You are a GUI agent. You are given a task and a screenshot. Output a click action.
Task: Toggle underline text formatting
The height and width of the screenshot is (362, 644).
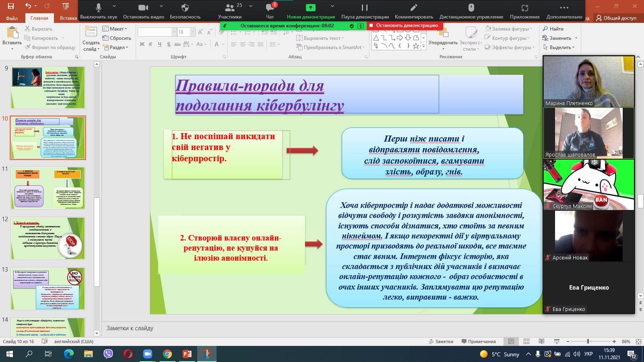tap(159, 44)
